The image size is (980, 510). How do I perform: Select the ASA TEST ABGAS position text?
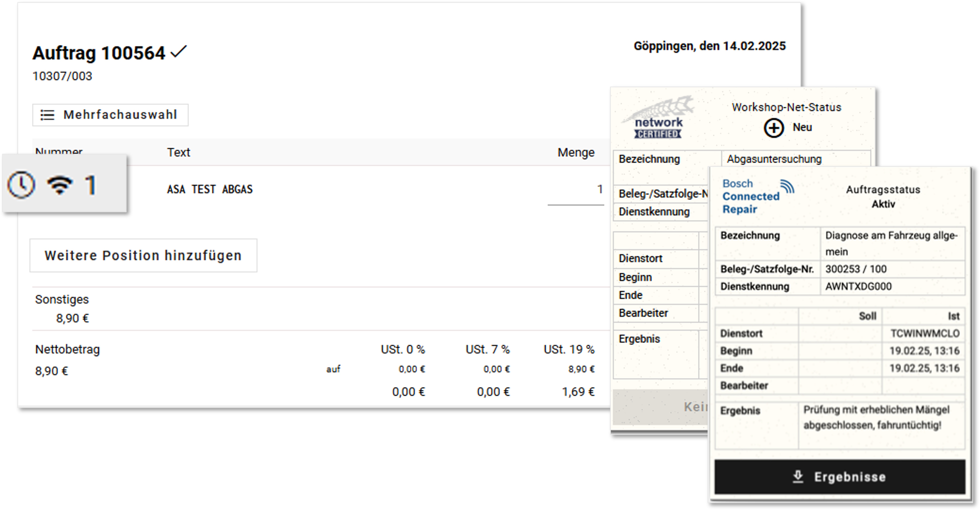209,189
